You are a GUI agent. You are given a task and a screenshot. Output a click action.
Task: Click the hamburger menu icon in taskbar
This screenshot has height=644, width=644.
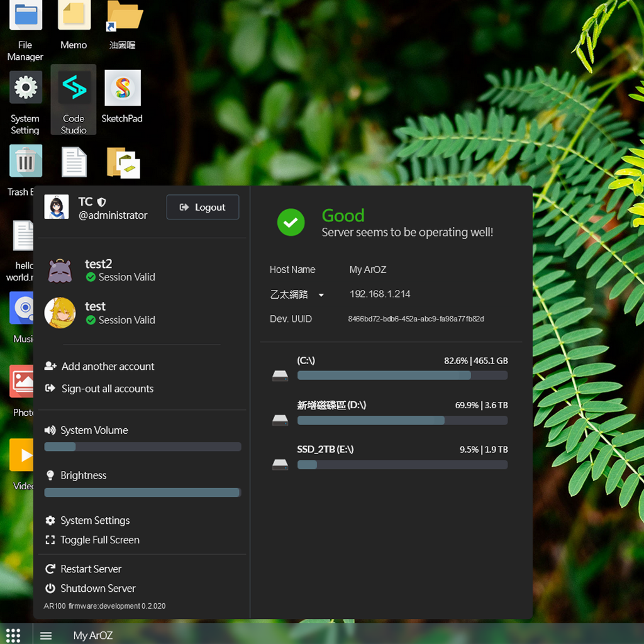click(x=46, y=635)
